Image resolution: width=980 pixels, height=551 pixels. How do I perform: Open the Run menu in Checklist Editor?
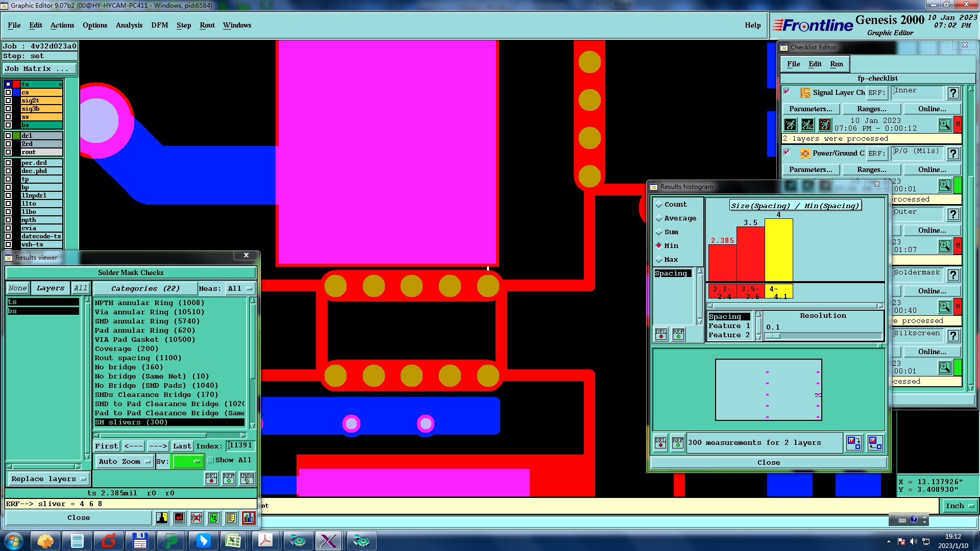[836, 64]
